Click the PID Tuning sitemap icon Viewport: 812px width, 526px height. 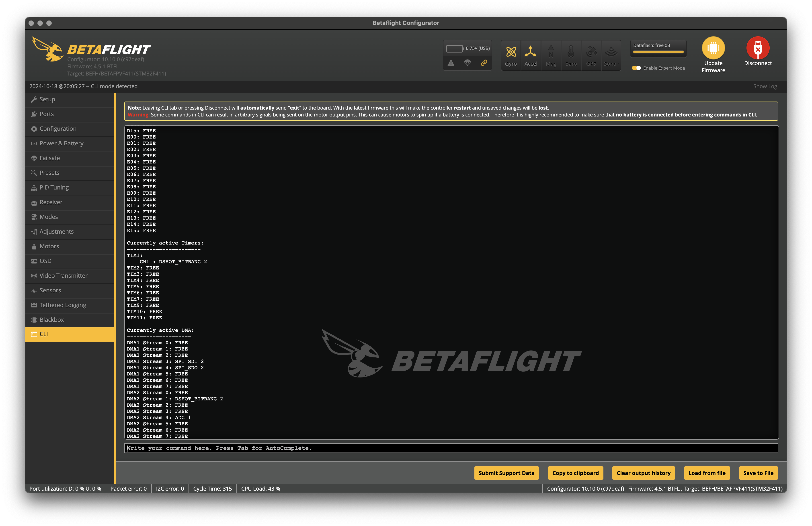[x=34, y=188]
